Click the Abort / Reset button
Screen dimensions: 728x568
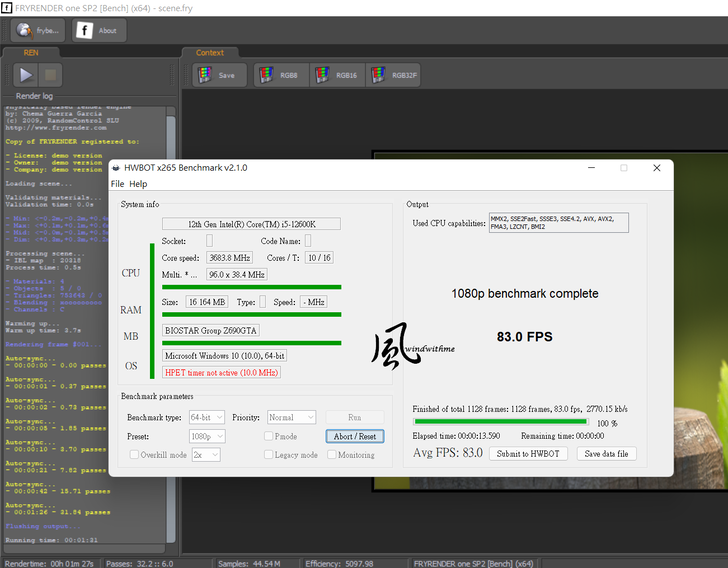[354, 436]
